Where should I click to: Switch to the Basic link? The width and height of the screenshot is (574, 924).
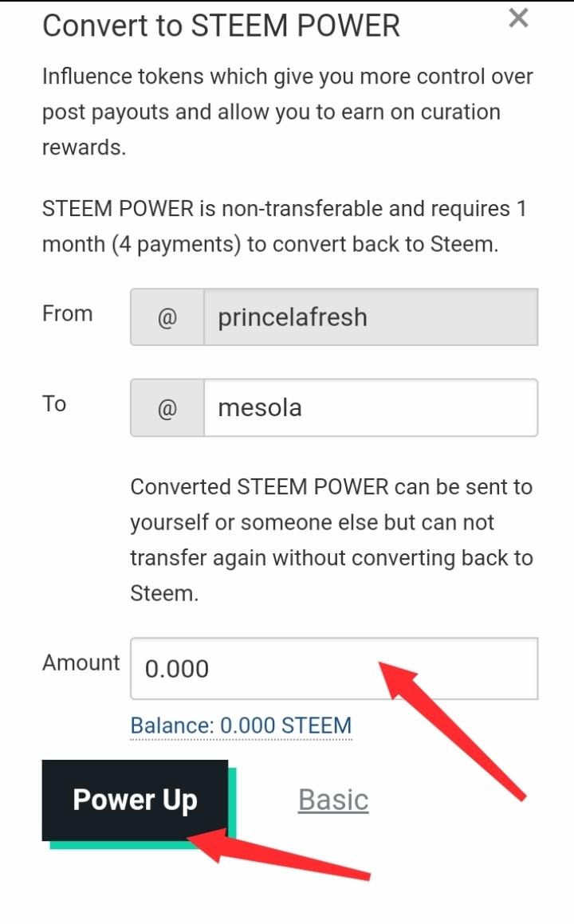coord(333,800)
